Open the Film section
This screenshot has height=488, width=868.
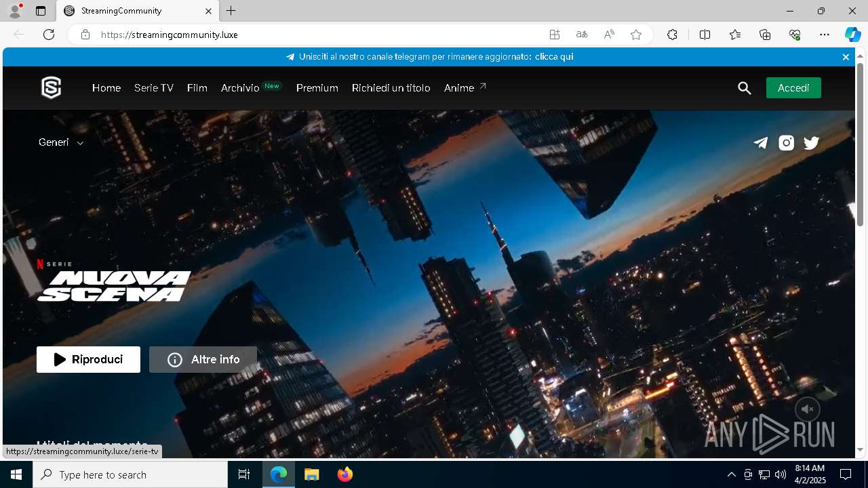(x=197, y=88)
